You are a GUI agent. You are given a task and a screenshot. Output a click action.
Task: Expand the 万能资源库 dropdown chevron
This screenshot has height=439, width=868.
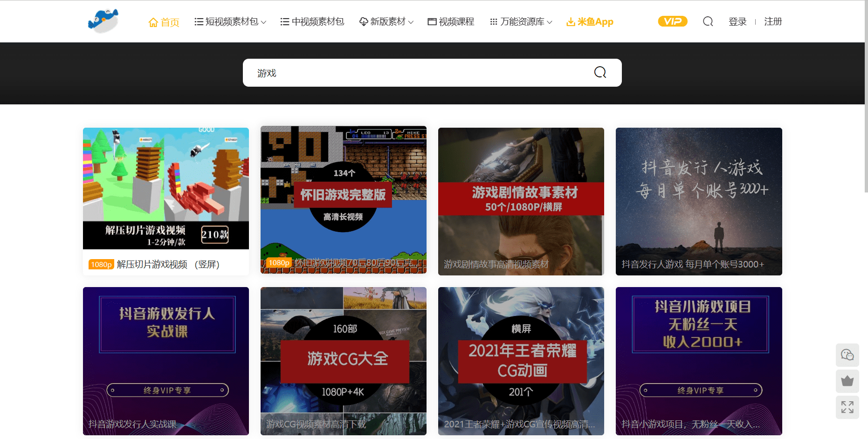click(550, 22)
